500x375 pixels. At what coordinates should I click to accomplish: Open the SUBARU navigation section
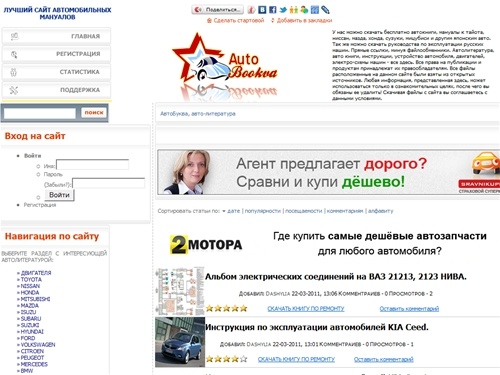click(x=31, y=319)
